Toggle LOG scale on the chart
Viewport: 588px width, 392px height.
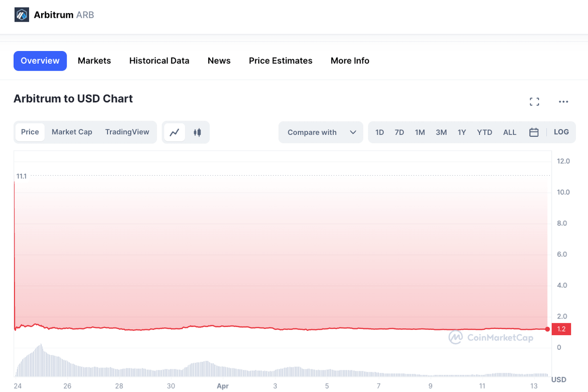pyautogui.click(x=561, y=132)
